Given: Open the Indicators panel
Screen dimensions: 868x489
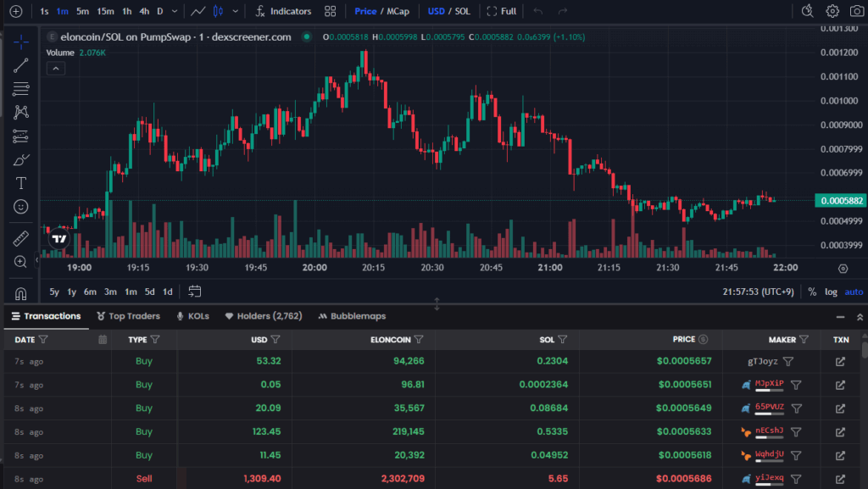Looking at the screenshot, I should pos(283,11).
